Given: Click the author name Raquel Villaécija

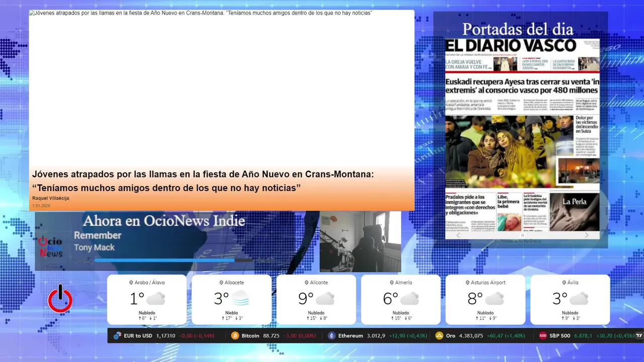Looking at the screenshot, I should coord(50,198).
